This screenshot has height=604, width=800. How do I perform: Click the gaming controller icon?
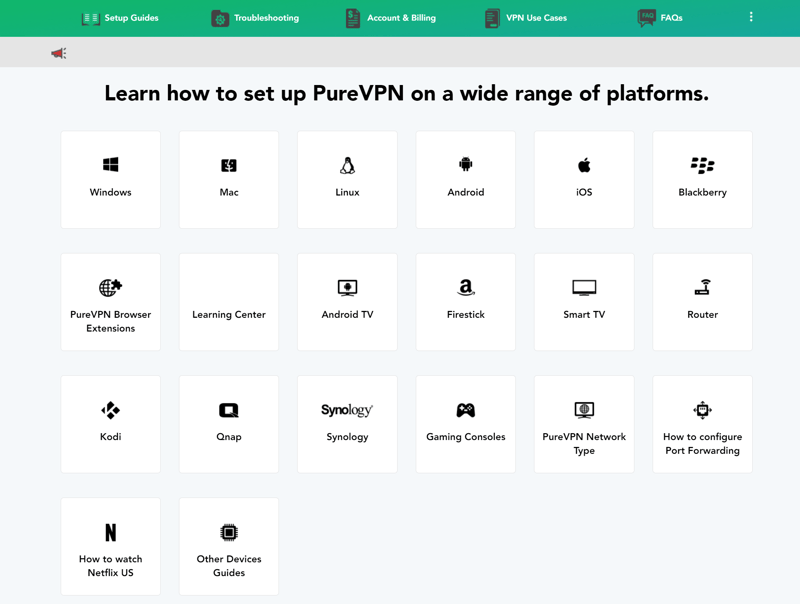(466, 410)
